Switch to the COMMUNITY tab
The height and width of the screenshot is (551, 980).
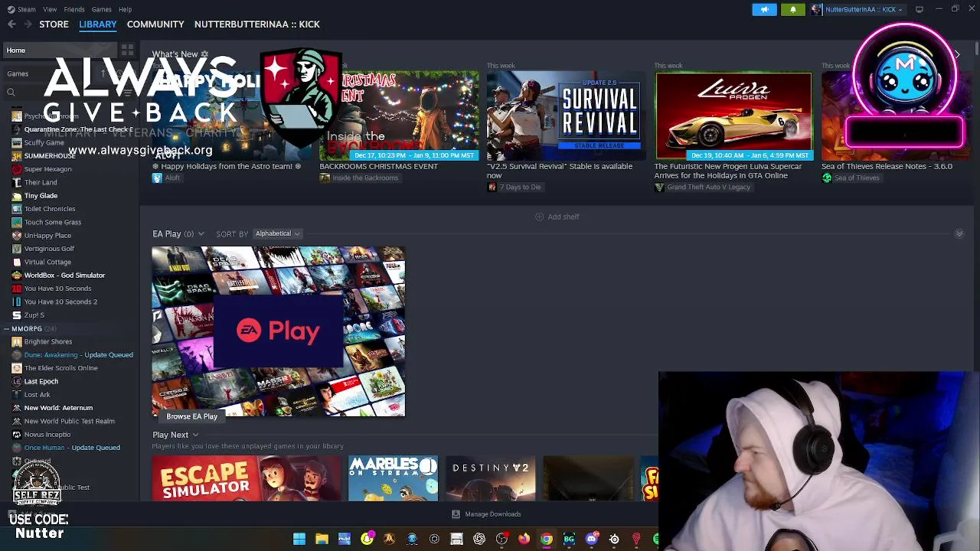(155, 24)
